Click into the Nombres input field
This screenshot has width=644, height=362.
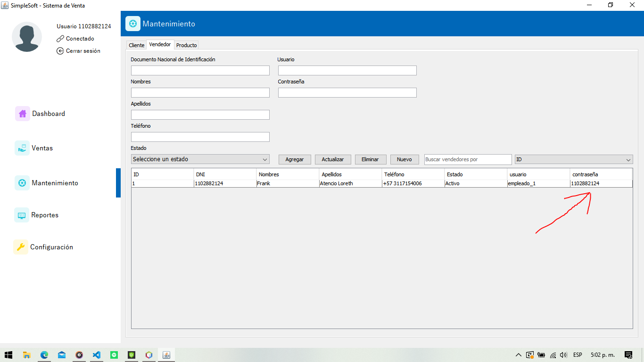(x=200, y=93)
